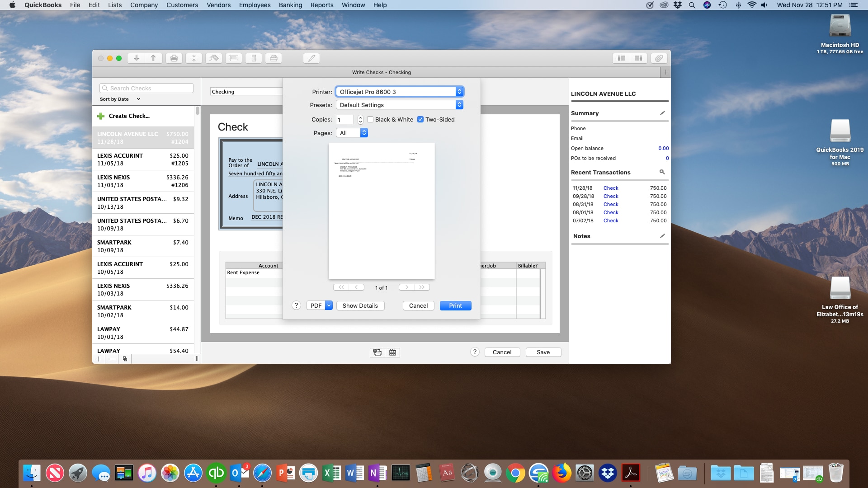Viewport: 868px width, 488px height.
Task: Go to last preview page double arrow
Action: 422,287
